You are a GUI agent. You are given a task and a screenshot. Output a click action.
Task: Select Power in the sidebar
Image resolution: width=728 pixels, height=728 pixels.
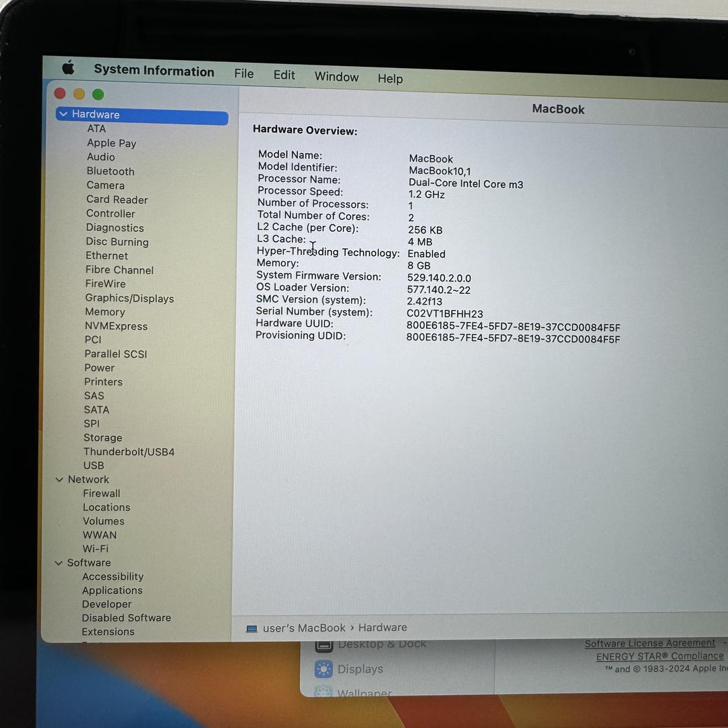[x=99, y=368]
